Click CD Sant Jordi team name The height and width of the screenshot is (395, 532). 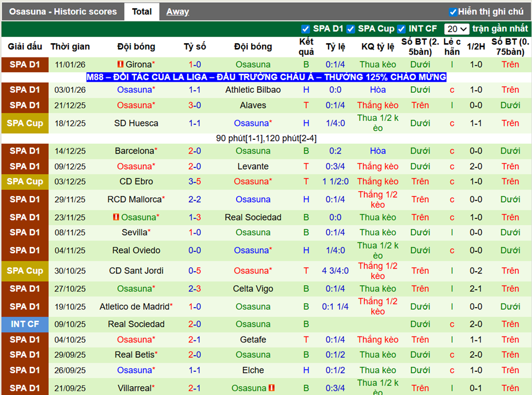[136, 271]
